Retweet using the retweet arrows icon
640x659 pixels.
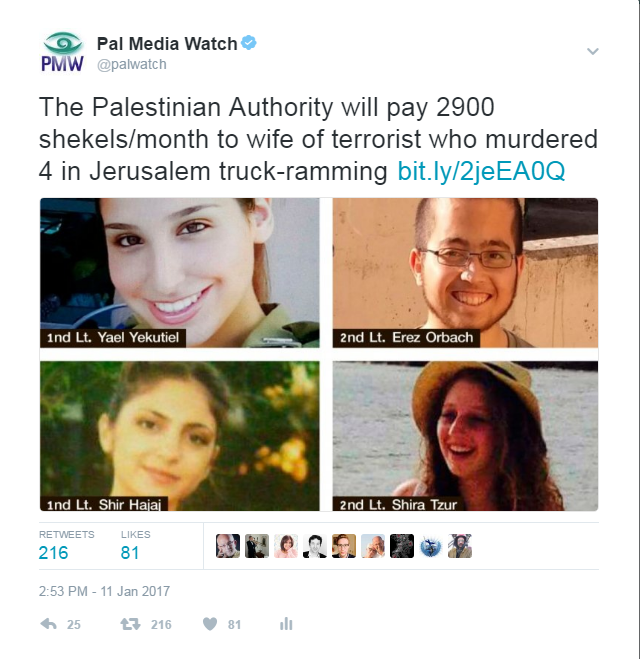pyautogui.click(x=130, y=624)
